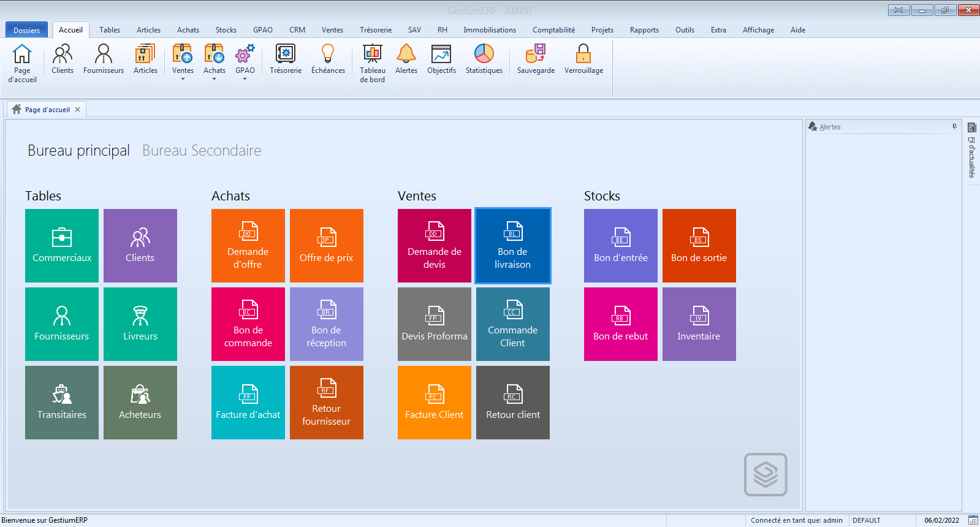This screenshot has height=527, width=980.
Task: Switch to the Rapports ribbon tab
Action: 644,30
